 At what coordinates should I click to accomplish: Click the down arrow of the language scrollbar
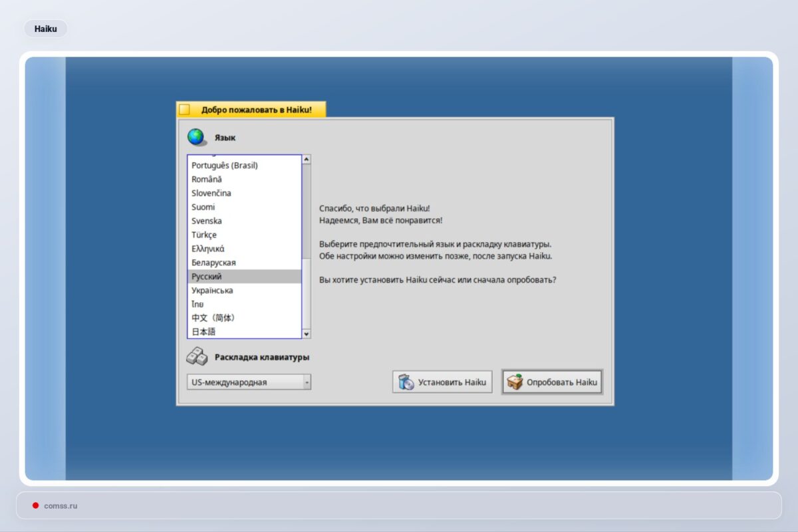[x=306, y=333]
